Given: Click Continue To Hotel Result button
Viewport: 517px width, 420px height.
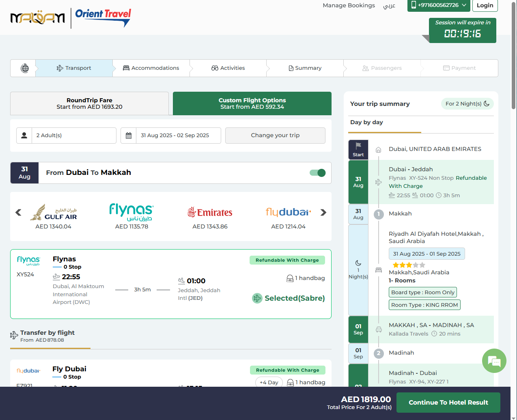Looking at the screenshot, I should (x=448, y=403).
